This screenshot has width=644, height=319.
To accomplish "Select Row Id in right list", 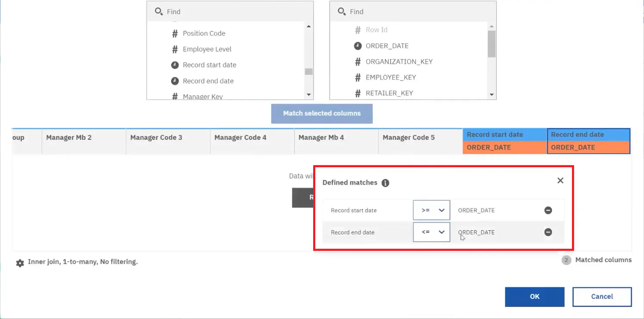I will [x=376, y=30].
